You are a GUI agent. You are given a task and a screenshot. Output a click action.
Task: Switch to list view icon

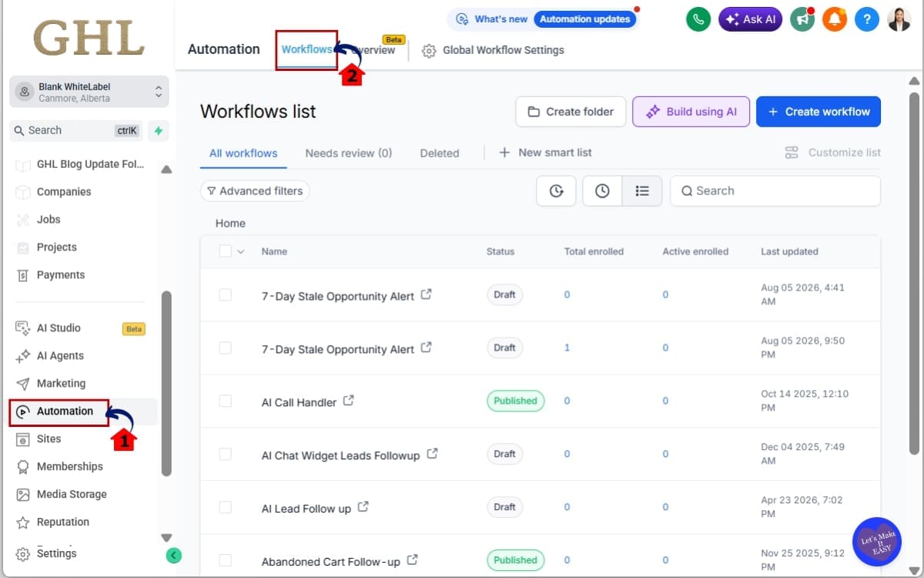click(x=642, y=191)
